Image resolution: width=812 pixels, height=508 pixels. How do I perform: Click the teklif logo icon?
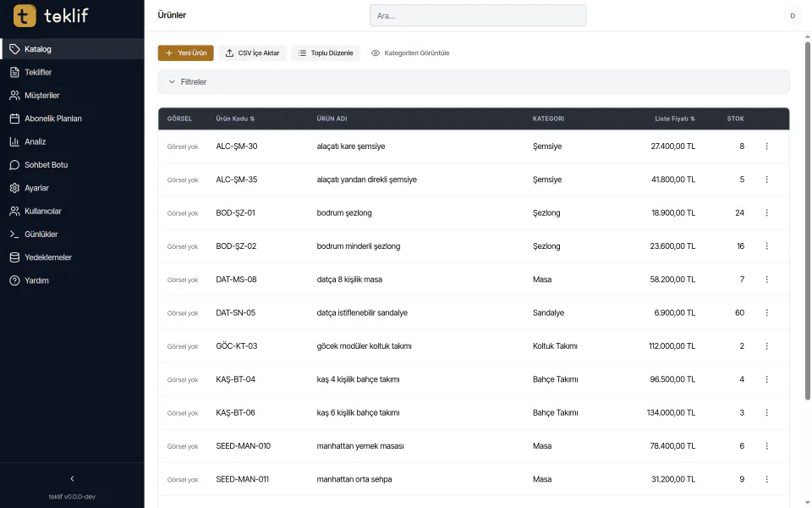pos(25,15)
